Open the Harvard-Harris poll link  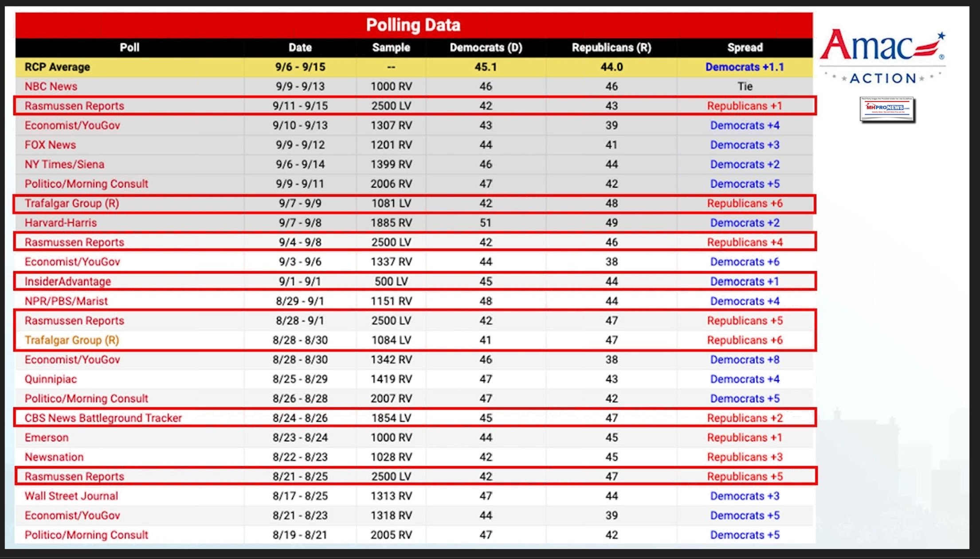pos(61,223)
